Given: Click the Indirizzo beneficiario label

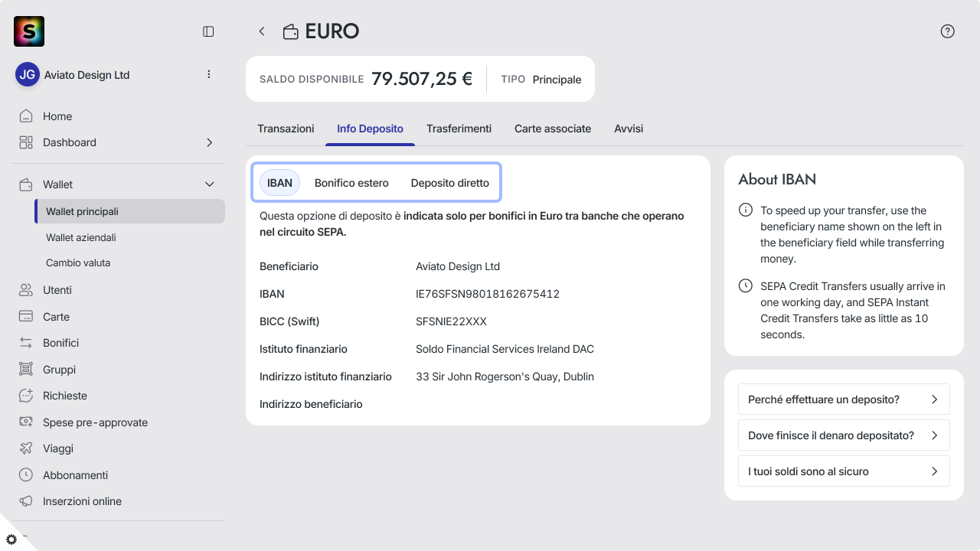Looking at the screenshot, I should click(x=311, y=404).
